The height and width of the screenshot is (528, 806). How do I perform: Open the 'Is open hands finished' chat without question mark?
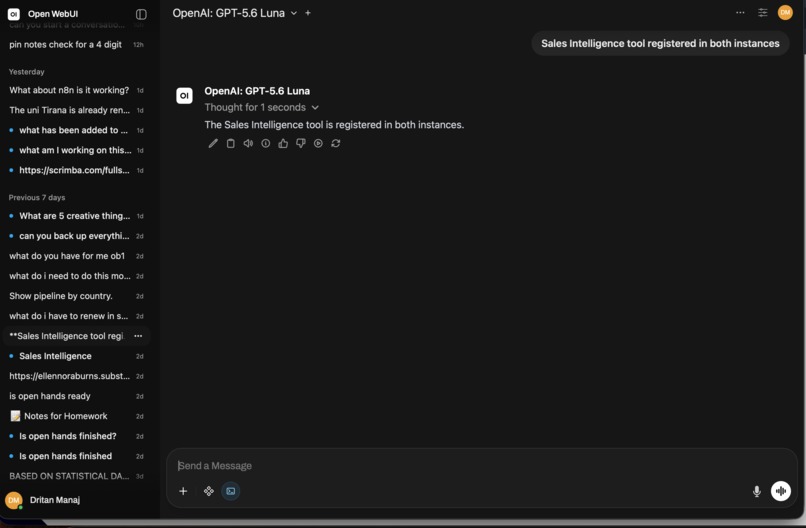click(77, 457)
